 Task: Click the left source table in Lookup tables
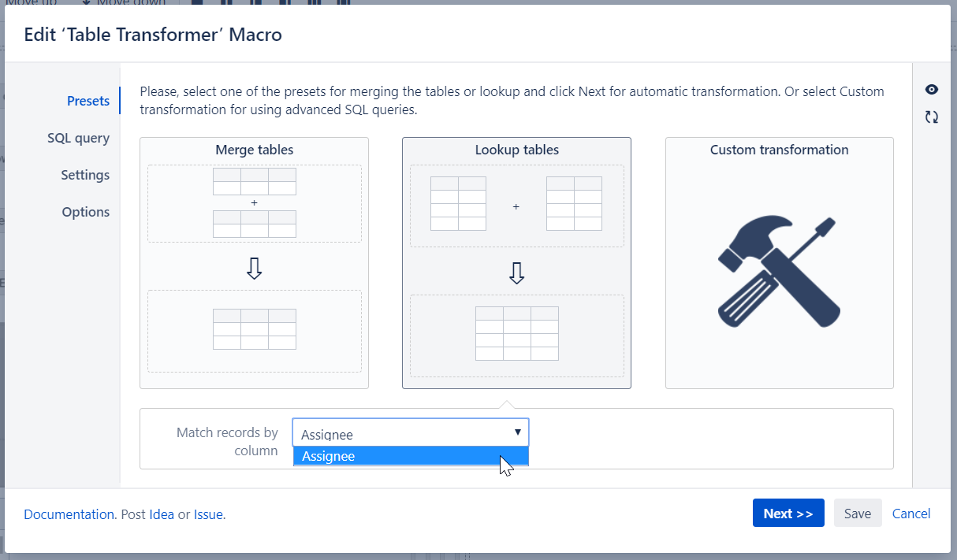pyautogui.click(x=458, y=204)
